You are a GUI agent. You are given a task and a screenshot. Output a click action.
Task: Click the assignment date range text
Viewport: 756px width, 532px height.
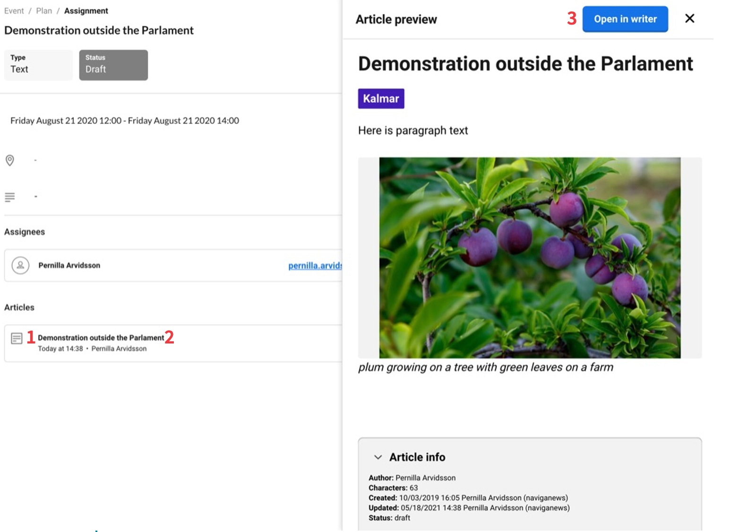pyautogui.click(x=125, y=121)
